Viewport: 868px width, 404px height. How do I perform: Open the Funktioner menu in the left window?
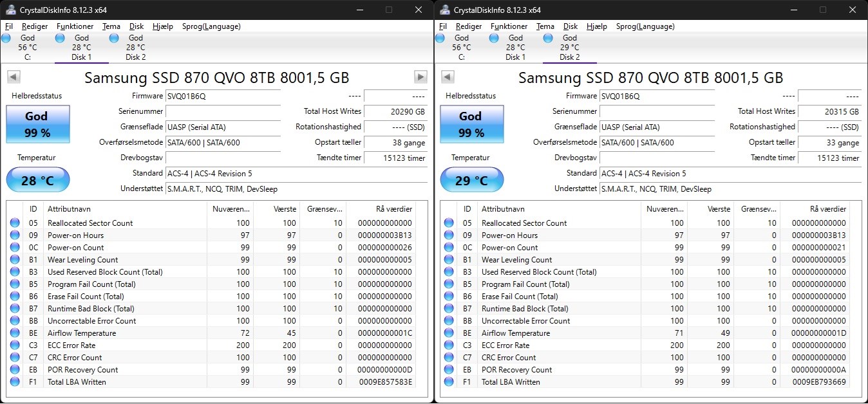click(75, 26)
